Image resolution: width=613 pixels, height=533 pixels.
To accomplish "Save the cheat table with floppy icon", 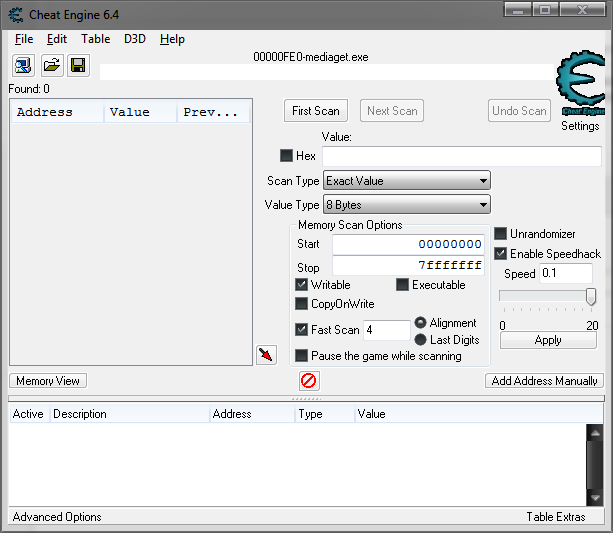I will coord(78,65).
